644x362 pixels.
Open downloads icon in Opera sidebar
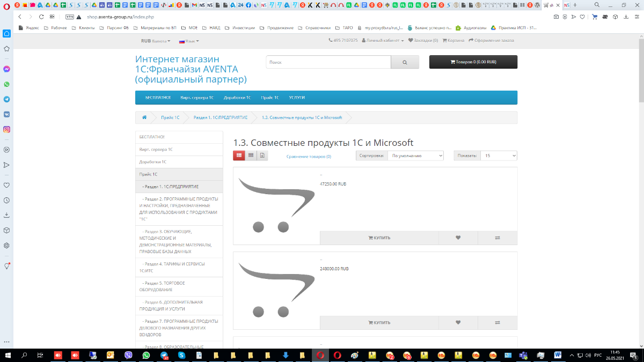(7, 215)
